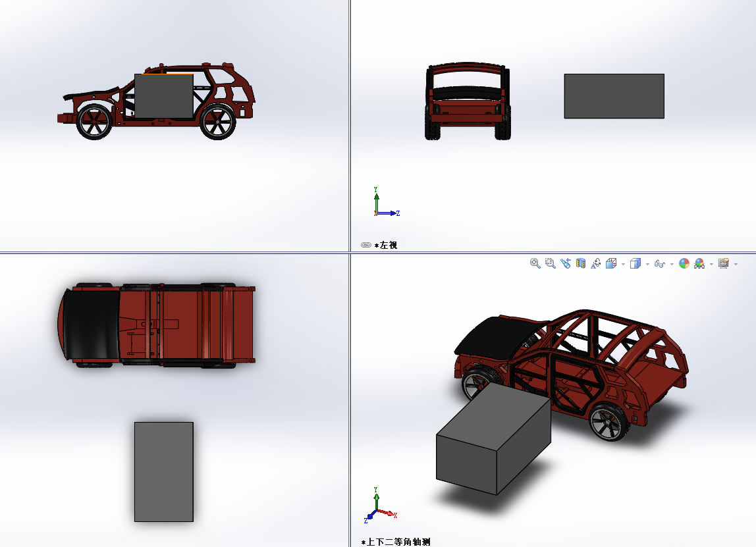Click the car's rear wheel in dimetric view
The height and width of the screenshot is (547, 756).
609,422
